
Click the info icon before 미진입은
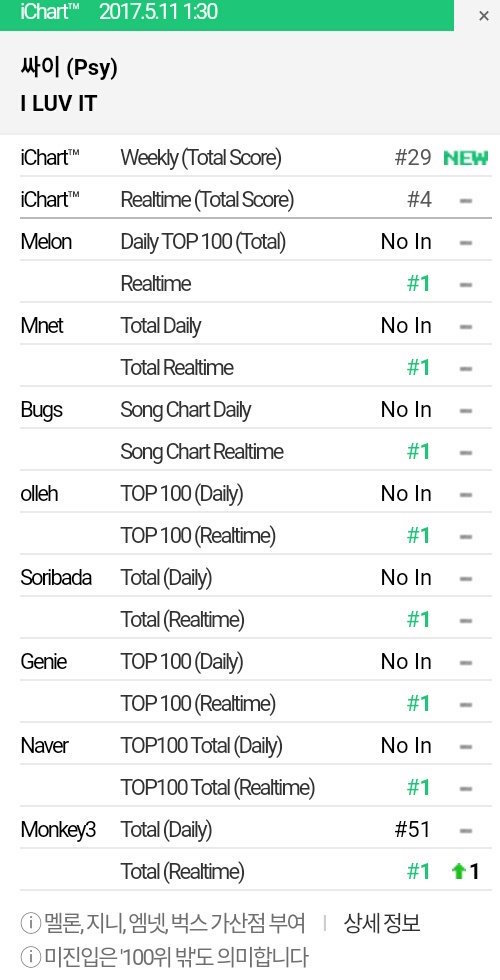(x=28, y=956)
